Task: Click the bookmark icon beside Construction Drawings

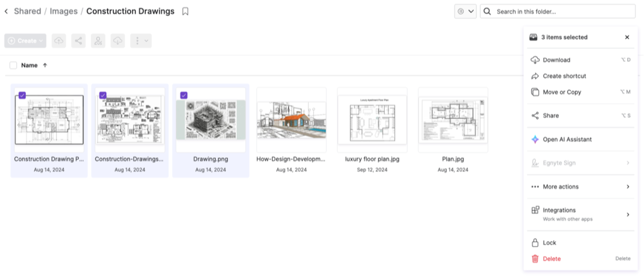Action: (186, 12)
